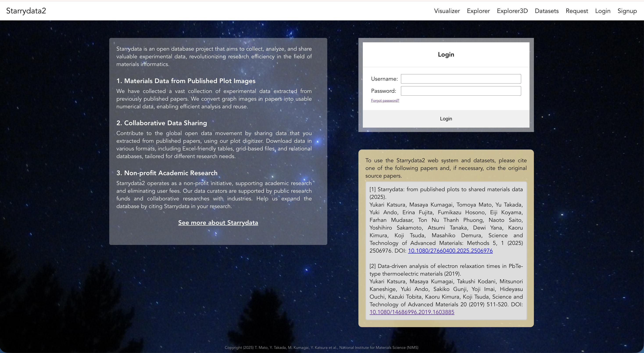Select the Non-profit Academic Research heading

tap(167, 173)
